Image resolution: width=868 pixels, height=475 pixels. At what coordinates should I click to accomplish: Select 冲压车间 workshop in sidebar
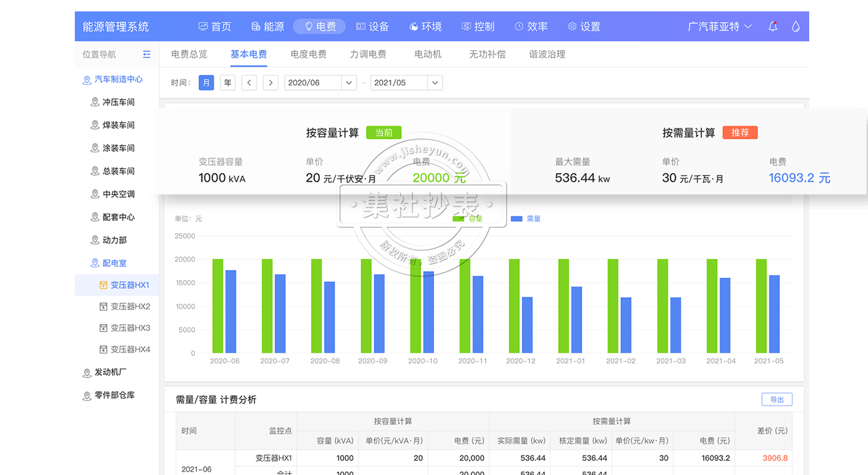(118, 102)
